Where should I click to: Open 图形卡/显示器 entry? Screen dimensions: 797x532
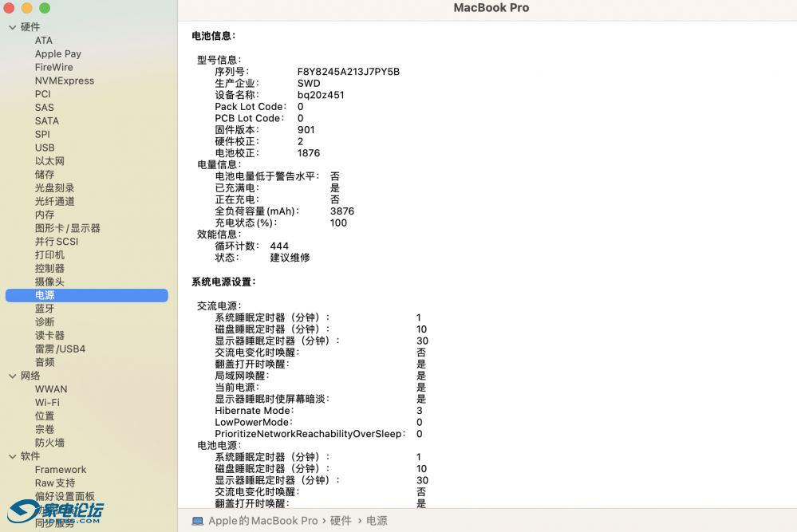click(68, 228)
